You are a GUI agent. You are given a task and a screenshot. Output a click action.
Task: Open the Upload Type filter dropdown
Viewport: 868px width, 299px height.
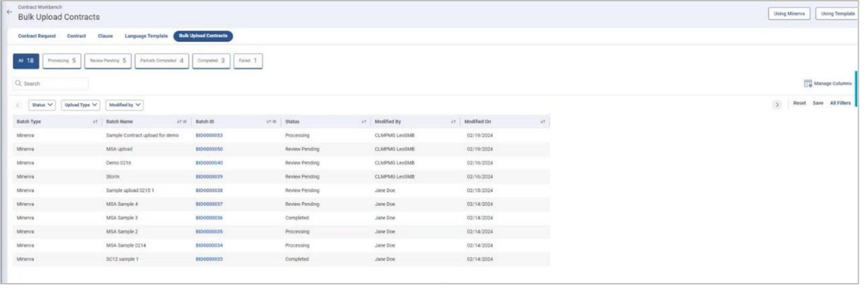click(x=80, y=105)
